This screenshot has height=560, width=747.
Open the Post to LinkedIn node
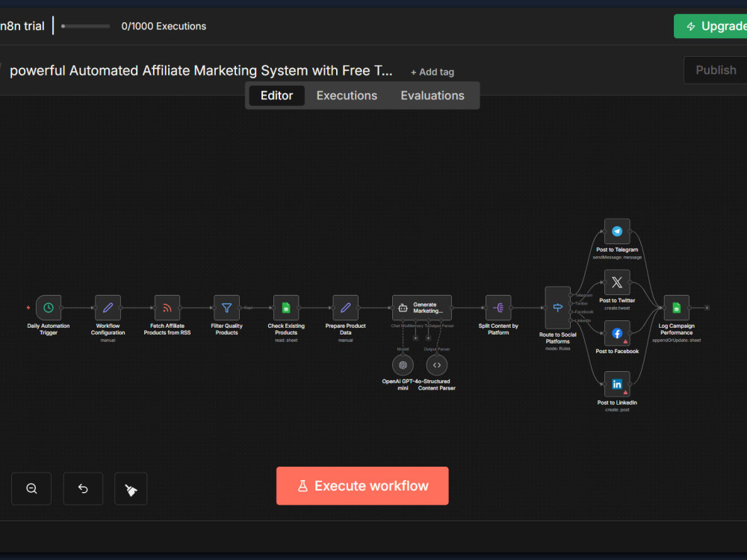617,385
